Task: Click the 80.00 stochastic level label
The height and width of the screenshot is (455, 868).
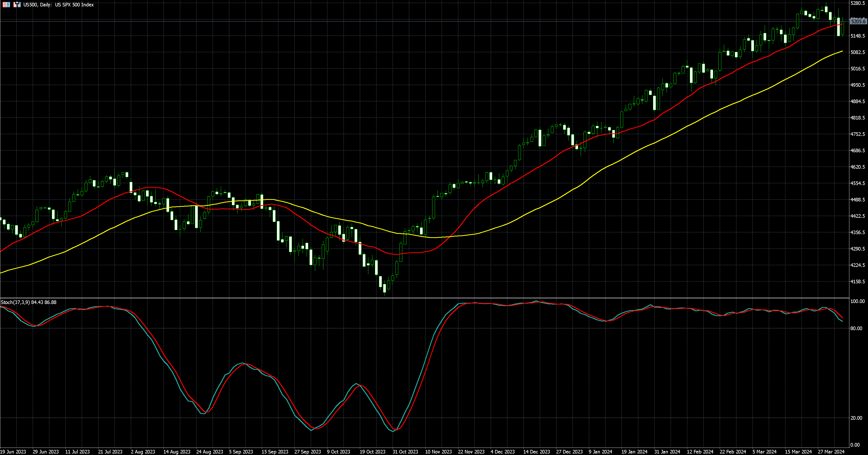Action: [856, 328]
